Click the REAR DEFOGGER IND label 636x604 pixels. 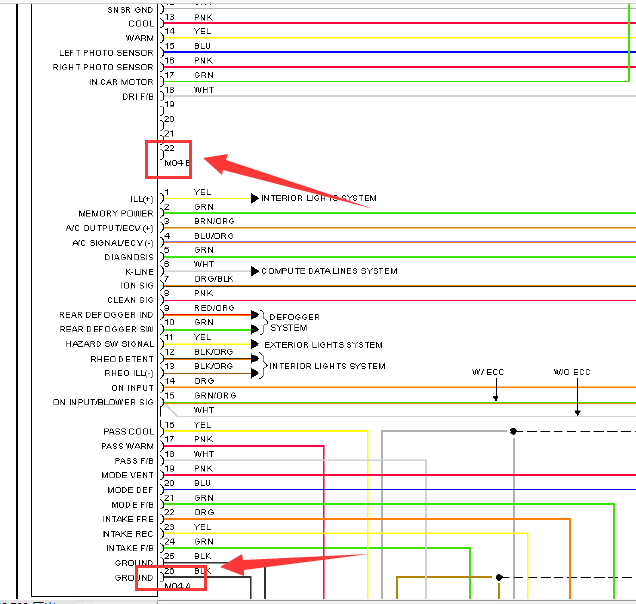106,315
